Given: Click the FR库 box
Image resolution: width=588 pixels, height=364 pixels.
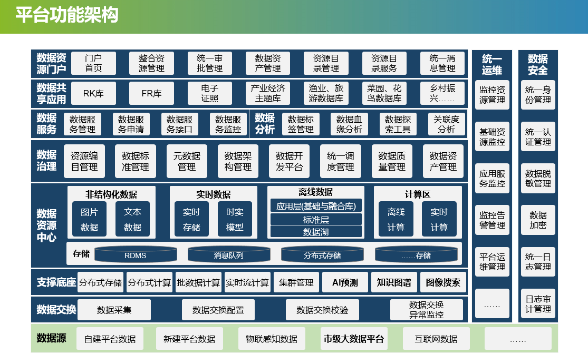Looking at the screenshot, I should coord(151,93).
